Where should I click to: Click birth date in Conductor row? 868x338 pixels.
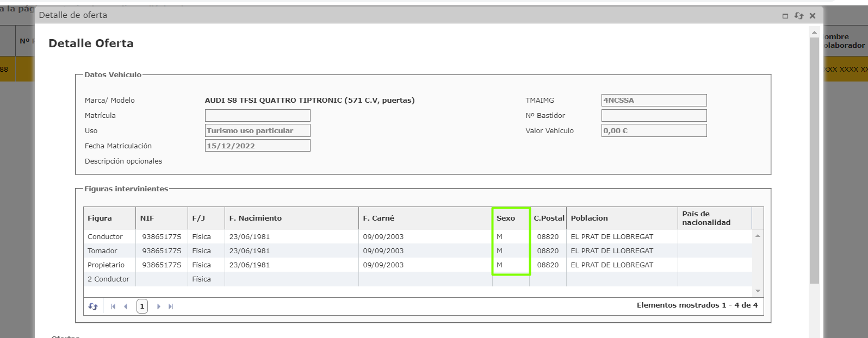click(250, 236)
